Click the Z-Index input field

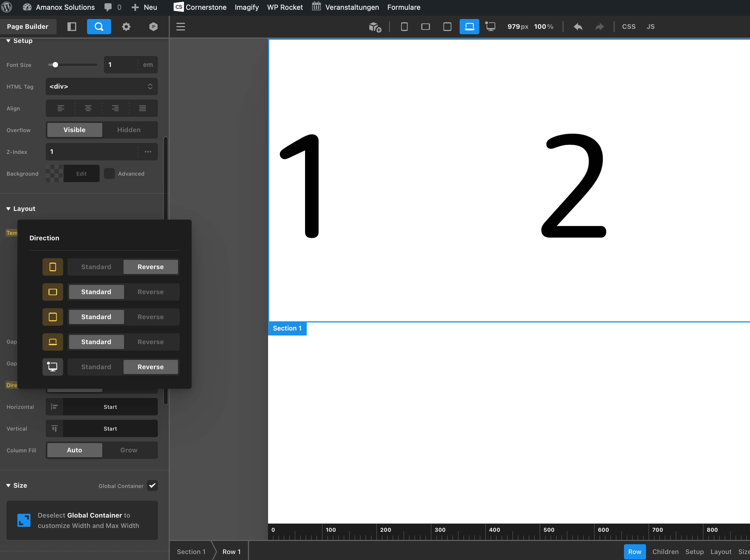tap(91, 151)
